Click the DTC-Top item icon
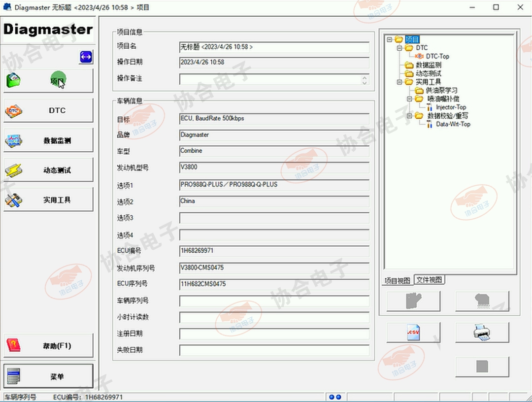This screenshot has height=402, width=532. [x=419, y=56]
